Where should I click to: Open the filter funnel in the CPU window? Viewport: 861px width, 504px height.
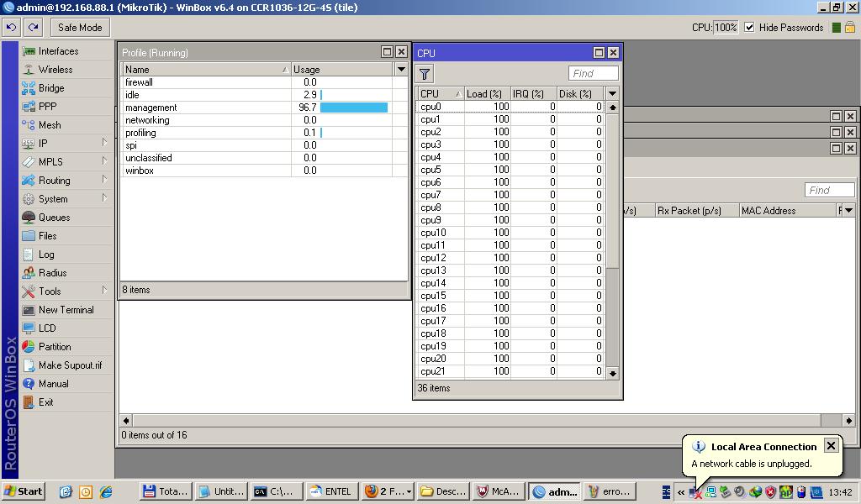425,74
